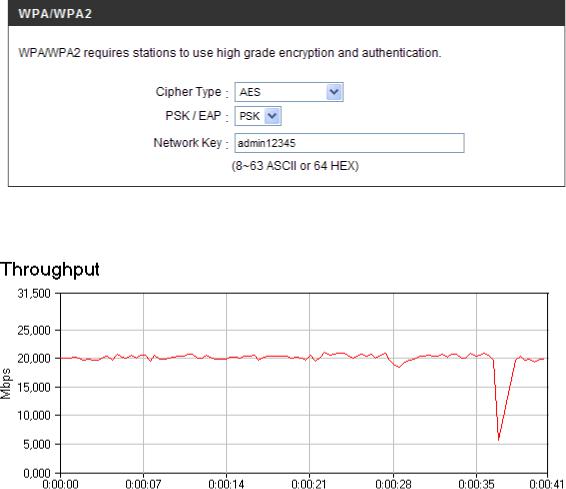Image resolution: width=566 pixels, height=489 pixels.
Task: Open the PSK / EAP dropdown
Action: (x=258, y=116)
